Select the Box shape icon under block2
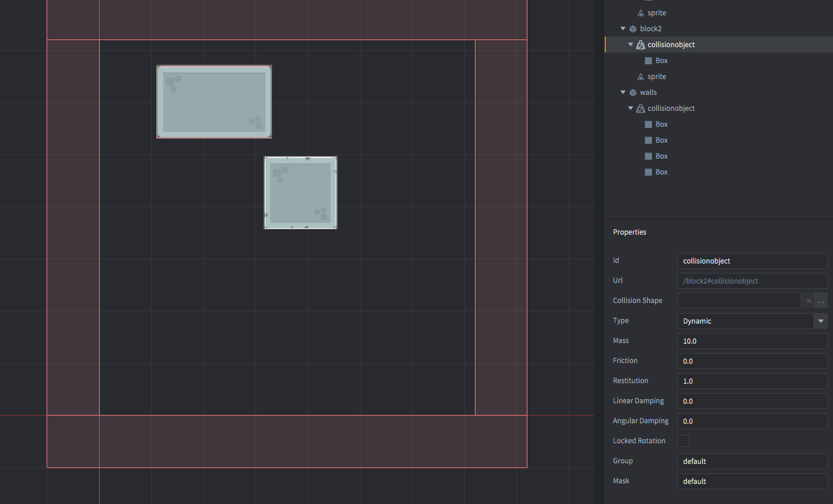Viewport: 833px width, 504px height. [x=648, y=61]
